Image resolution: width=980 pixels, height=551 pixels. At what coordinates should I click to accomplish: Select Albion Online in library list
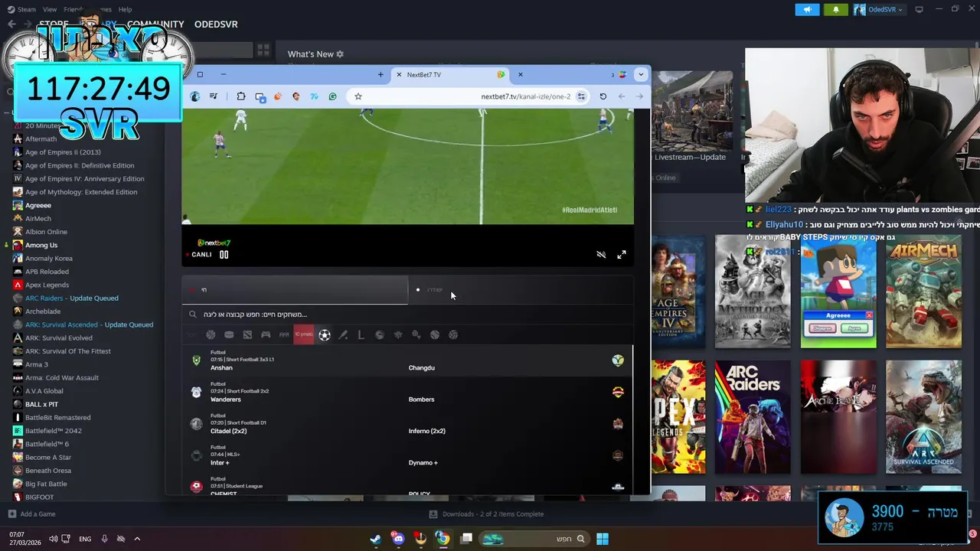pos(46,232)
